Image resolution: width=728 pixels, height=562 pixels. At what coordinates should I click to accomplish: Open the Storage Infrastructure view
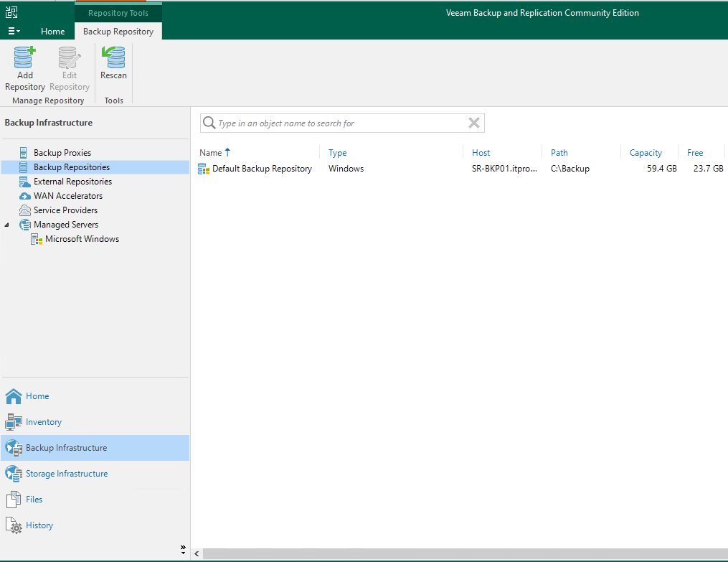[67, 474]
